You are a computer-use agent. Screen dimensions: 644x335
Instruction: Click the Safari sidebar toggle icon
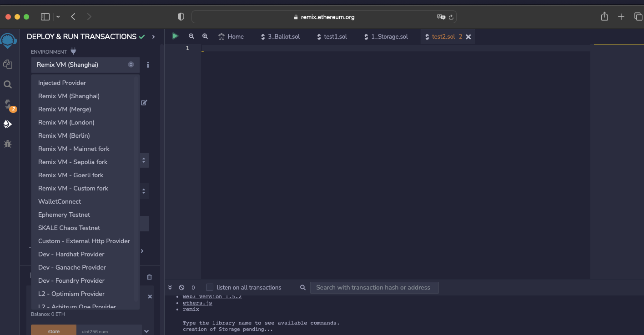pos(45,17)
